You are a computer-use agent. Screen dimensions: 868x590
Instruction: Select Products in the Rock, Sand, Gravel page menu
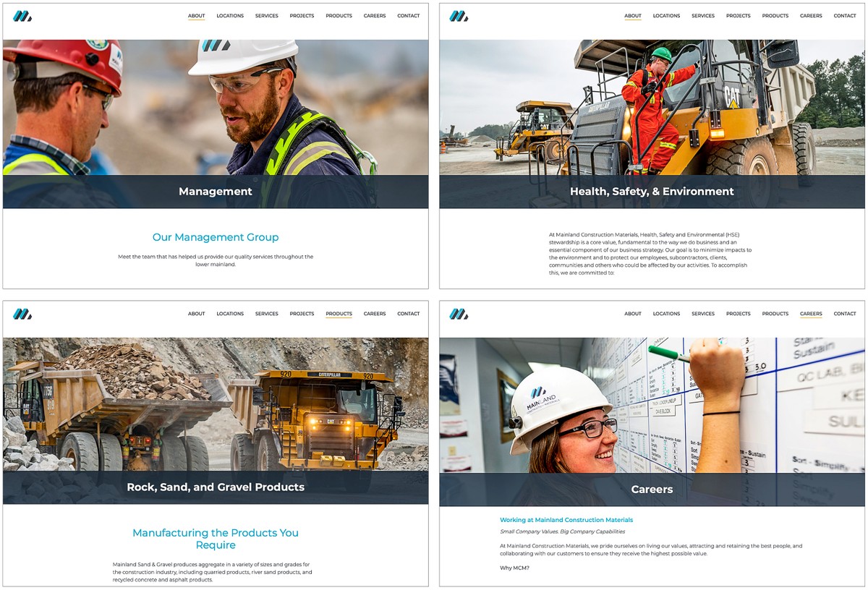pos(339,314)
